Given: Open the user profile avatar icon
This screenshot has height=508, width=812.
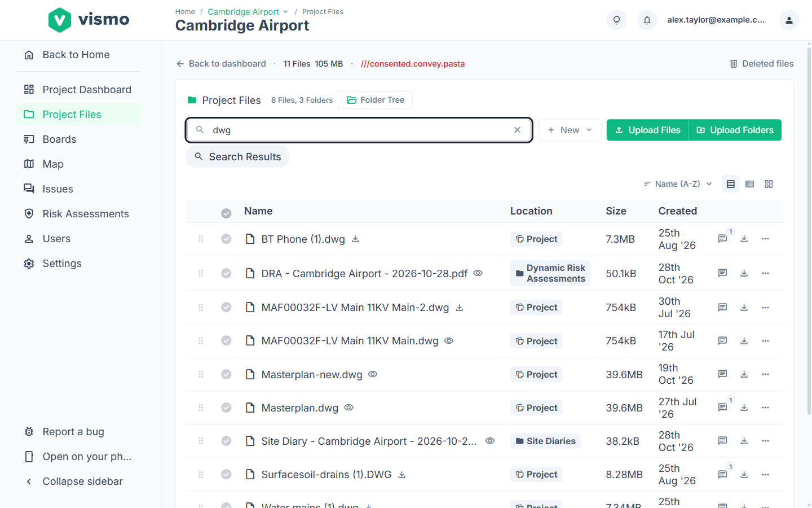Looking at the screenshot, I should pos(789,20).
